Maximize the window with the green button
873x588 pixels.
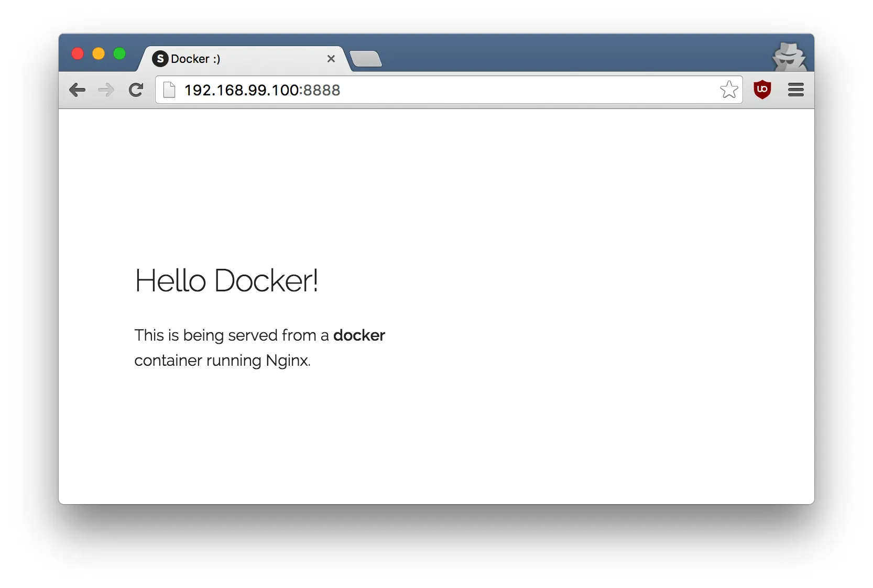click(119, 53)
